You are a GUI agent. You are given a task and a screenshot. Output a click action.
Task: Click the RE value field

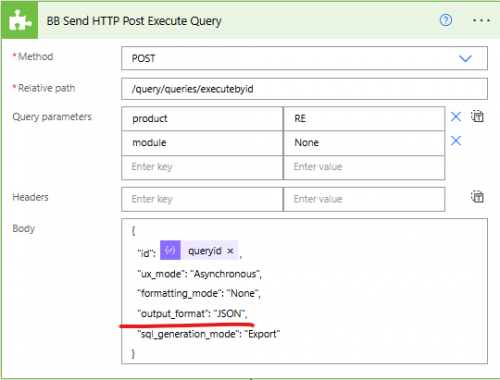364,119
